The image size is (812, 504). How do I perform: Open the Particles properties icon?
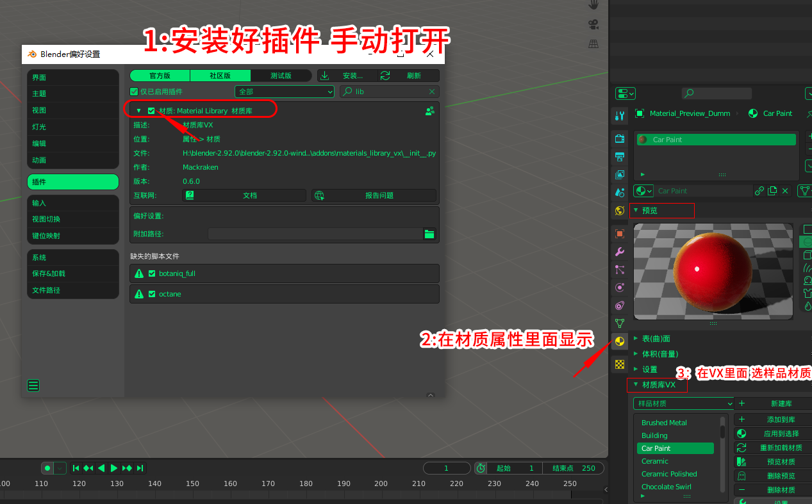coord(619,270)
